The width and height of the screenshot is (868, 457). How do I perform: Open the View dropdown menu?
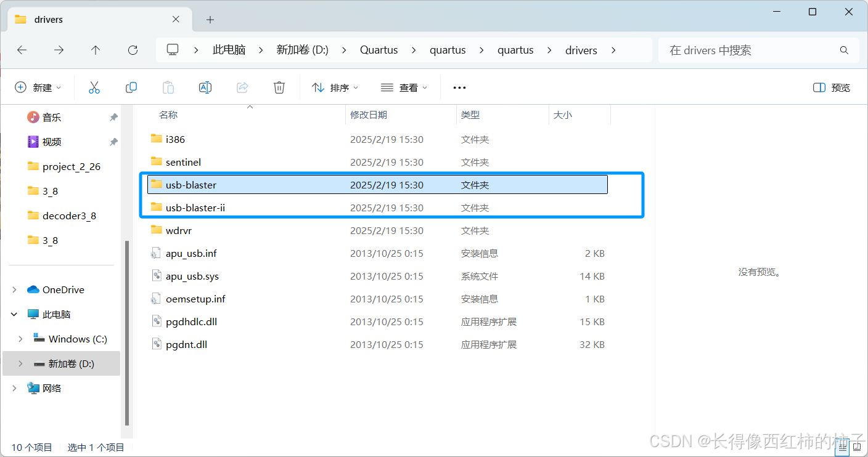tap(404, 87)
